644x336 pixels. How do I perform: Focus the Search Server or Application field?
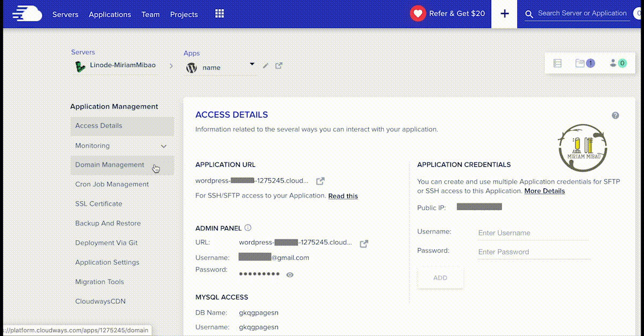(583, 13)
